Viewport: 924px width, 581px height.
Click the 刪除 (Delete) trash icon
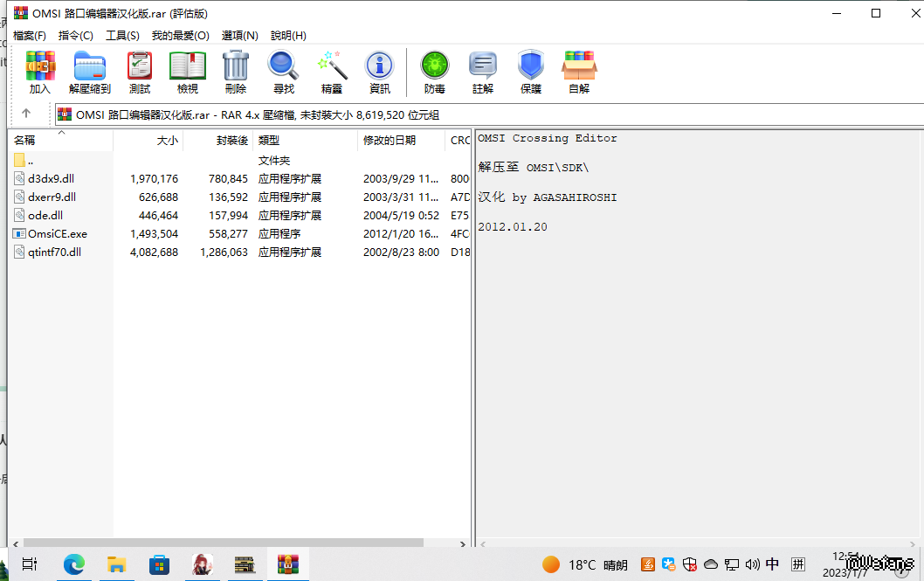236,73
